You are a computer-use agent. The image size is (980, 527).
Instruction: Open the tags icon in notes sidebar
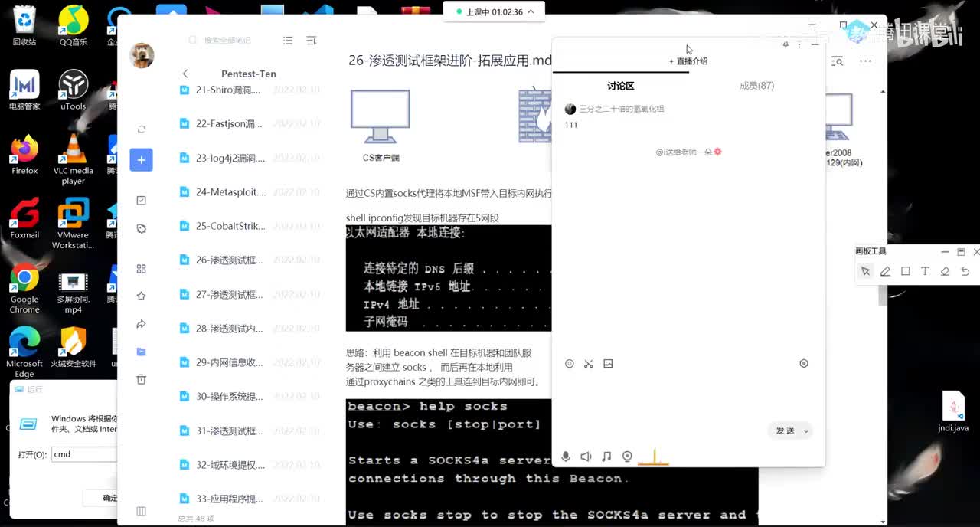pyautogui.click(x=141, y=228)
